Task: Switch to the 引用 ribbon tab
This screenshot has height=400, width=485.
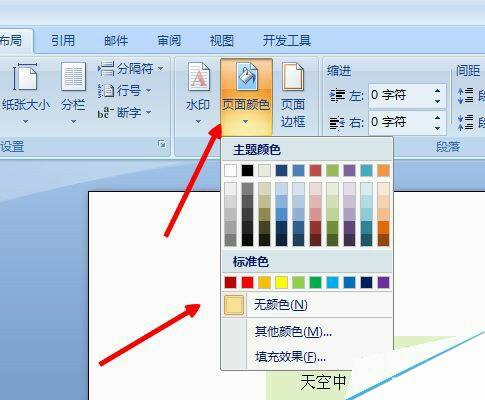Action: tap(63, 41)
